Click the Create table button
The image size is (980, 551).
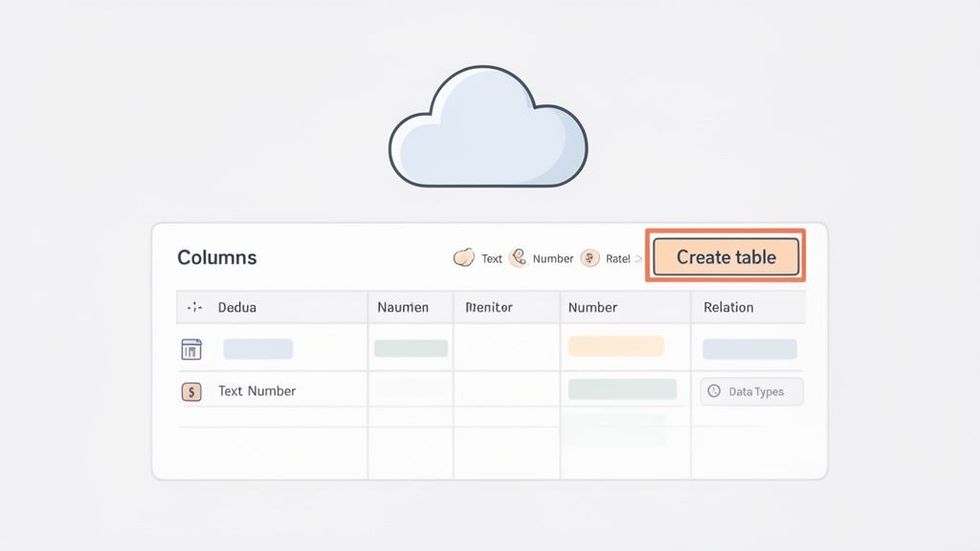tap(725, 256)
